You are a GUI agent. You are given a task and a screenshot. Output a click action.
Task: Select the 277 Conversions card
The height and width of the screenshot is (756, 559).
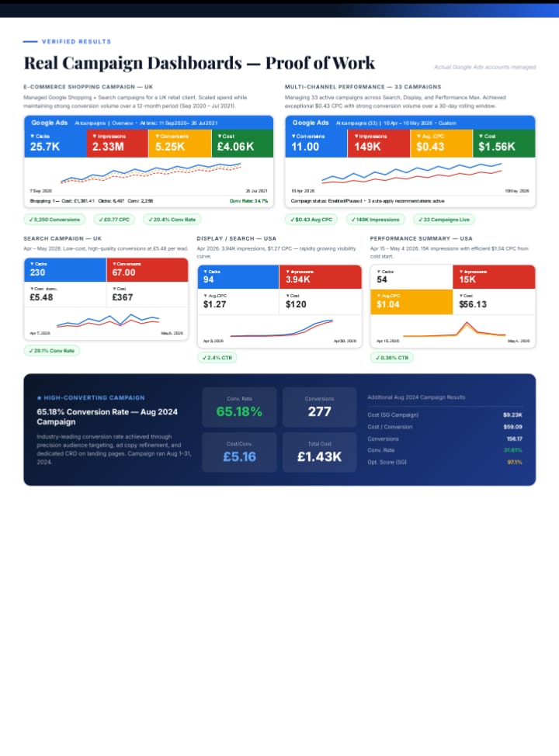pyautogui.click(x=319, y=407)
